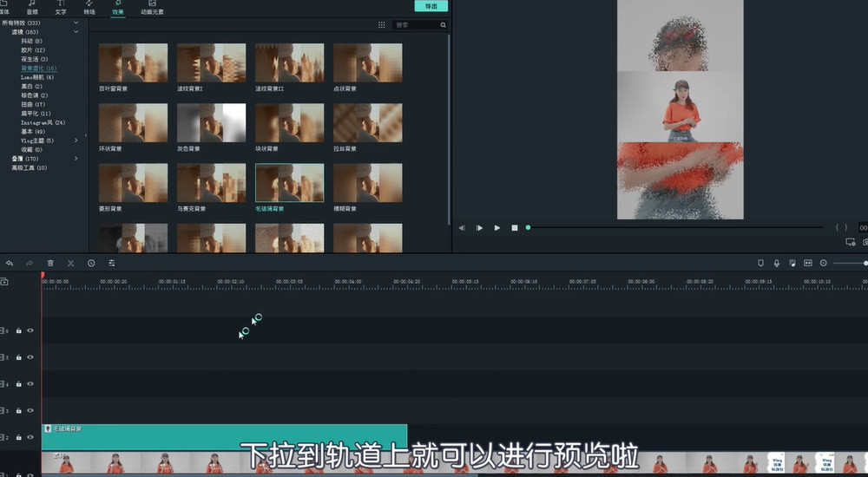Click the record voiceover microphone icon
The width and height of the screenshot is (868, 477).
[776, 263]
